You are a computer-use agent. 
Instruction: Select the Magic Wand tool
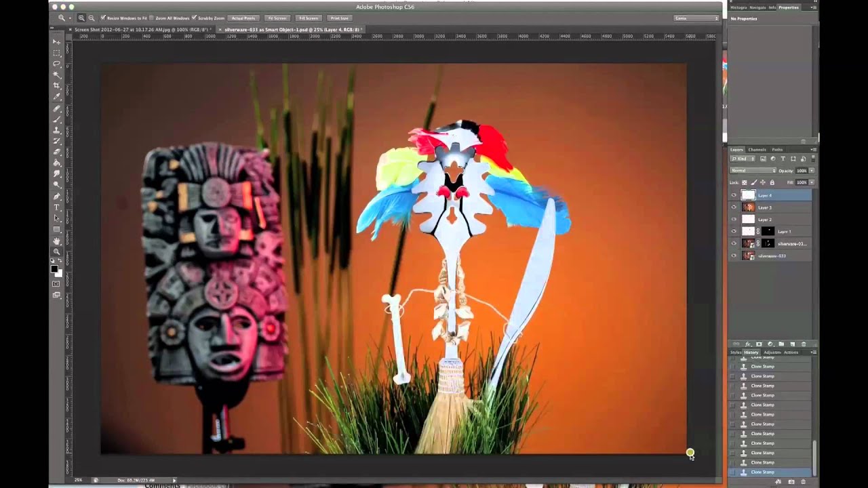tap(57, 73)
